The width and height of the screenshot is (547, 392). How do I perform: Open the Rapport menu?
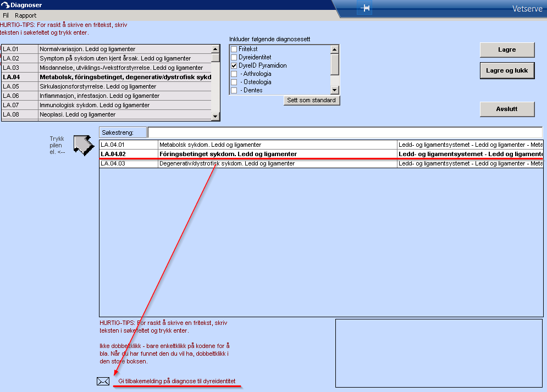coord(26,15)
